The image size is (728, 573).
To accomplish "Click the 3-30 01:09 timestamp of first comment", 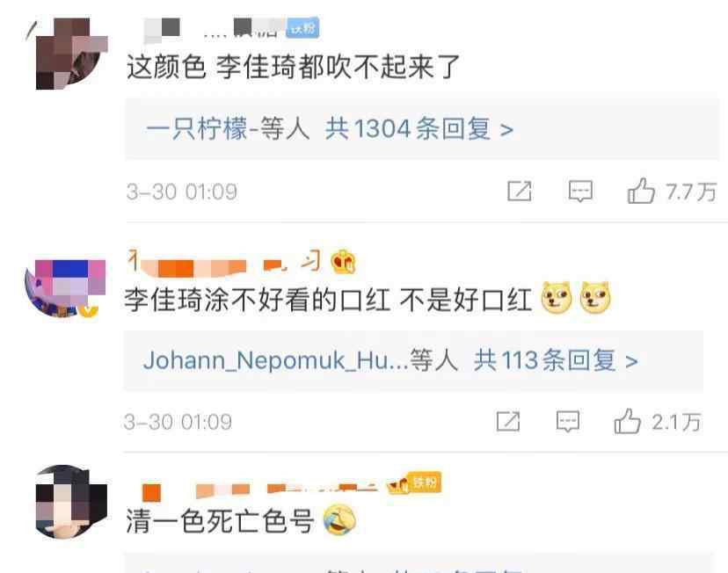I will [182, 192].
